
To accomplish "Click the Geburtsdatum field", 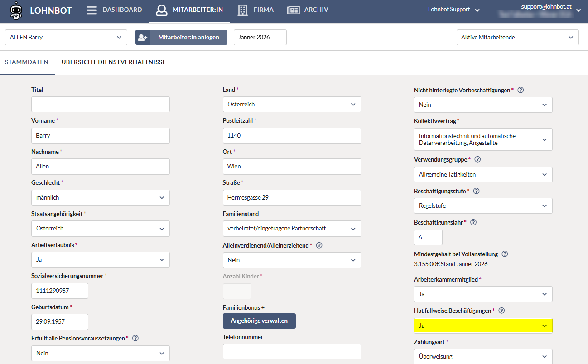I will pos(60,322).
